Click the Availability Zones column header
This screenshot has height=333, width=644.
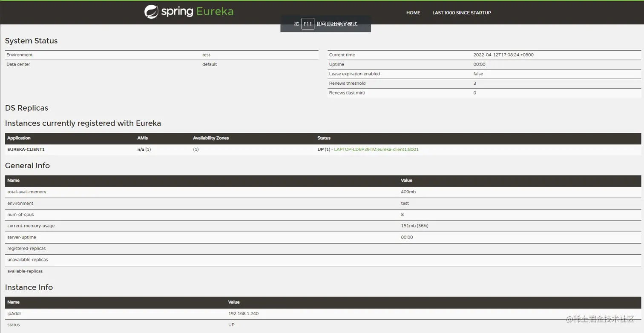pyautogui.click(x=211, y=138)
